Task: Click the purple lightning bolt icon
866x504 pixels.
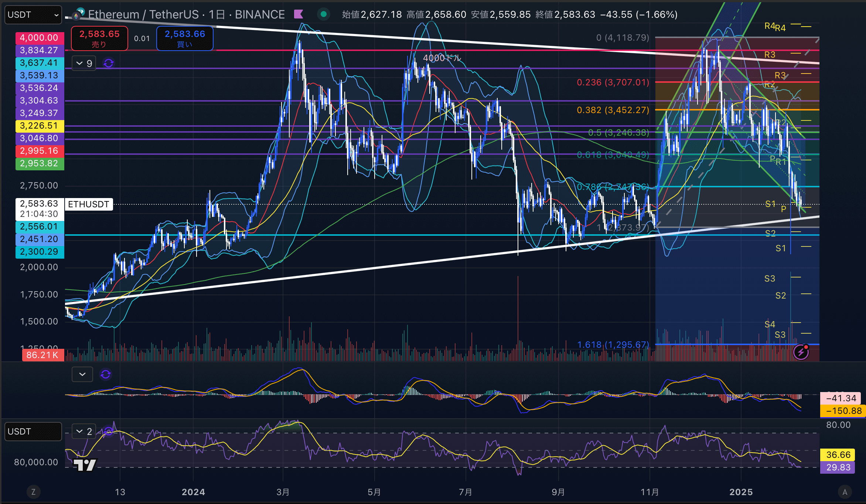Action: point(801,352)
